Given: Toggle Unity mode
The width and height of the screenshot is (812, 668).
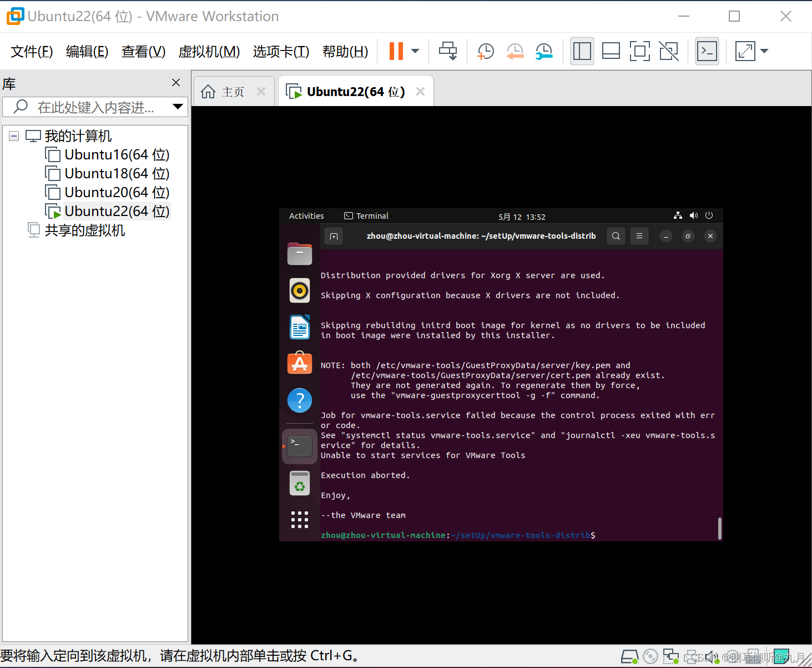Looking at the screenshot, I should click(x=669, y=51).
